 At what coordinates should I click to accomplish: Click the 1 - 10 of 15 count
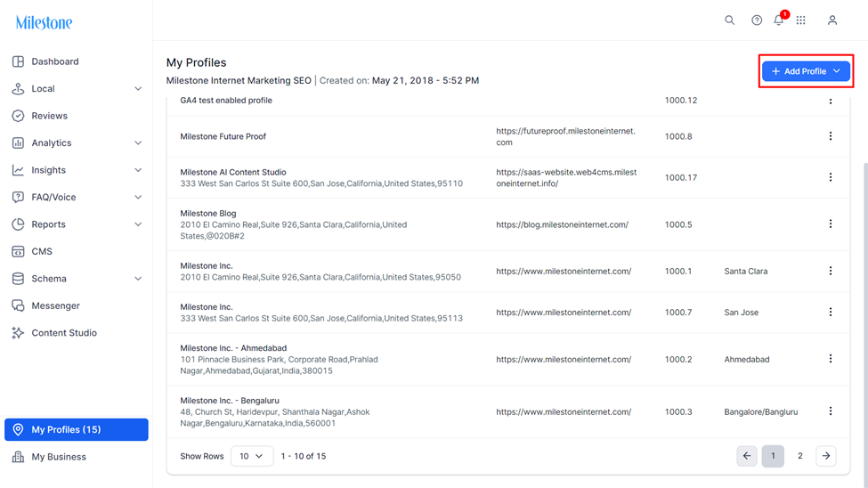coord(304,457)
